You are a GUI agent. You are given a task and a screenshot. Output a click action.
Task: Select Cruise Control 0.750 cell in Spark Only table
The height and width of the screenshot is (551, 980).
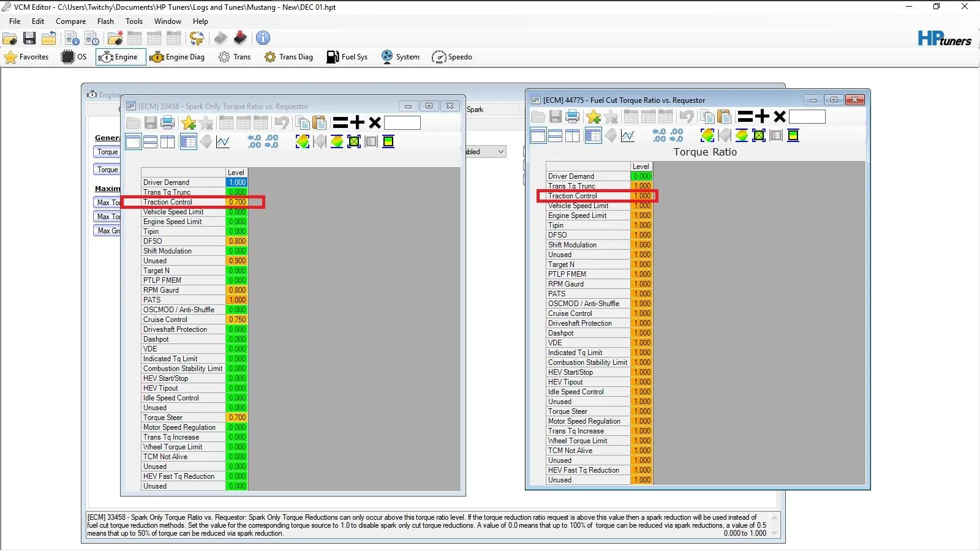point(237,320)
